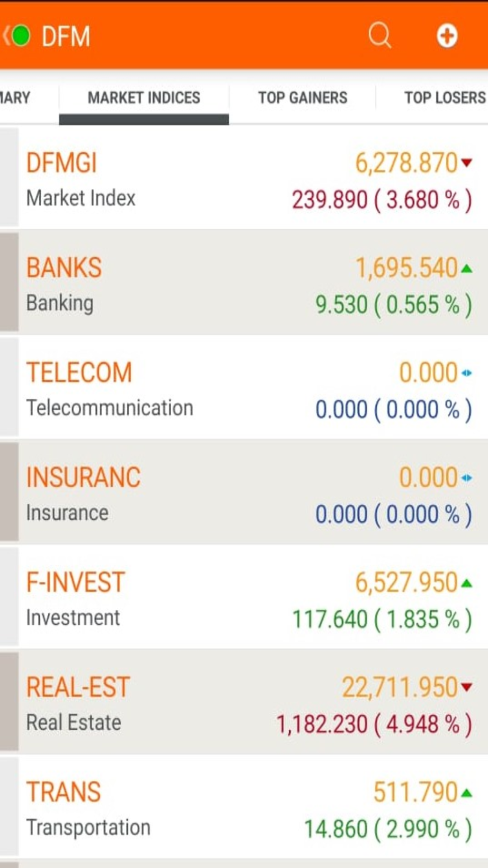Tap the DFM market title
The width and height of the screenshot is (488, 868).
66,36
